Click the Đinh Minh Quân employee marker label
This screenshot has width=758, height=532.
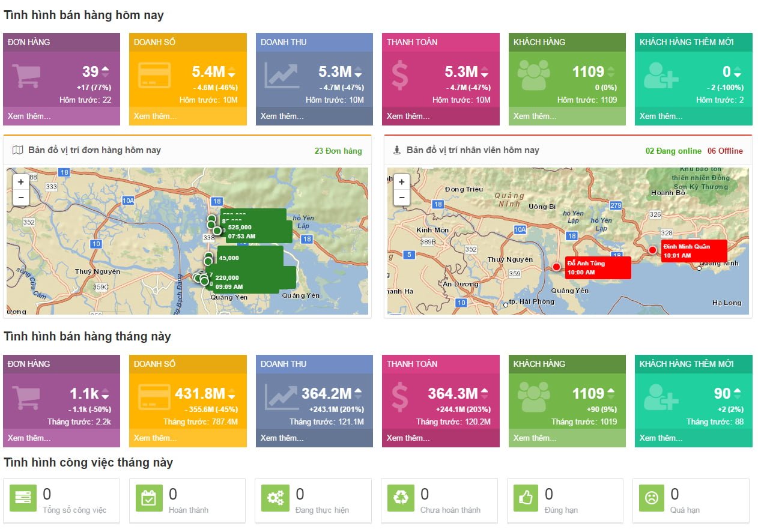tap(694, 250)
